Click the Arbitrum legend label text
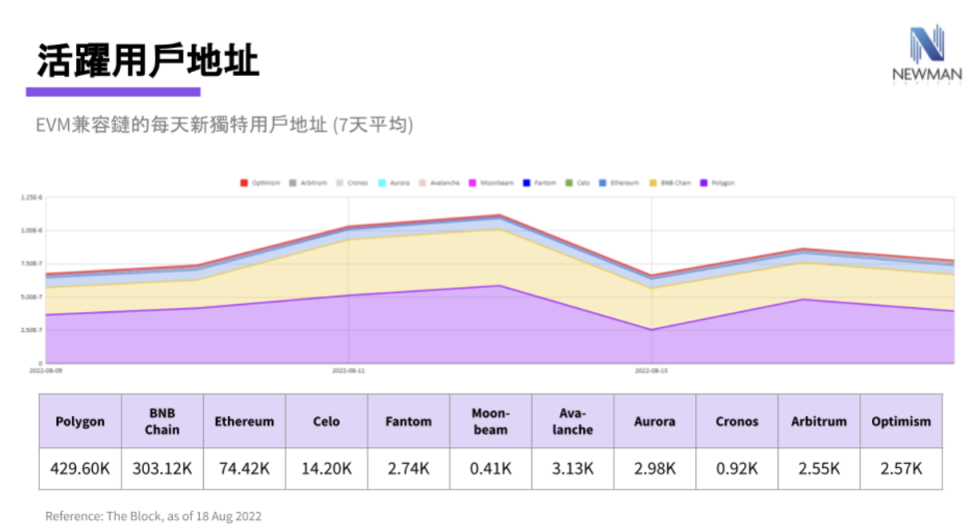The height and width of the screenshot is (532, 980). [314, 183]
